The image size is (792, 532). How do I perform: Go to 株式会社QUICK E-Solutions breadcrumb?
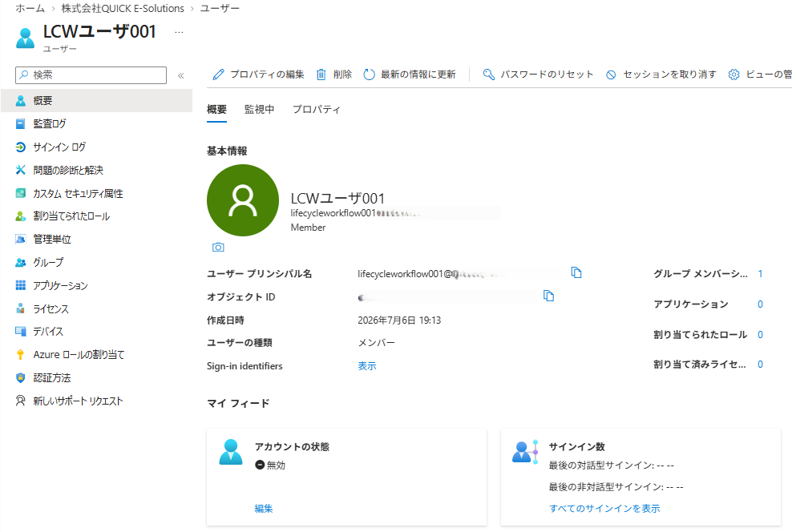click(x=123, y=9)
